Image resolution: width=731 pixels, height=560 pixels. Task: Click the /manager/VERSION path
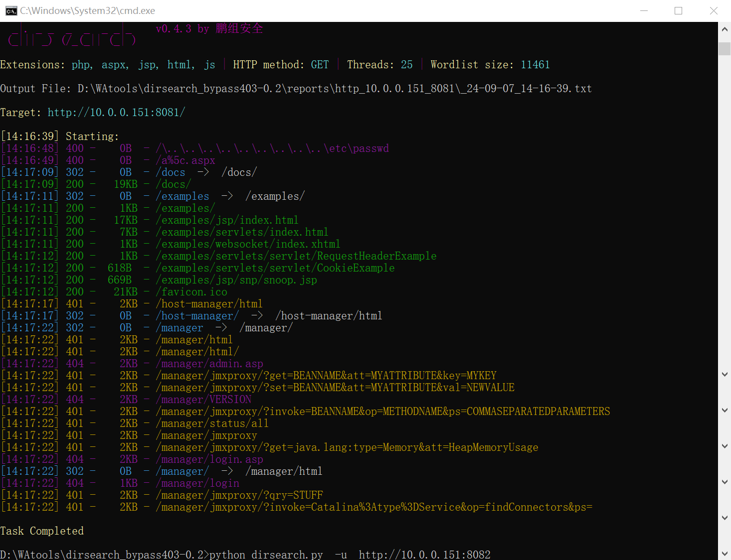(x=203, y=400)
